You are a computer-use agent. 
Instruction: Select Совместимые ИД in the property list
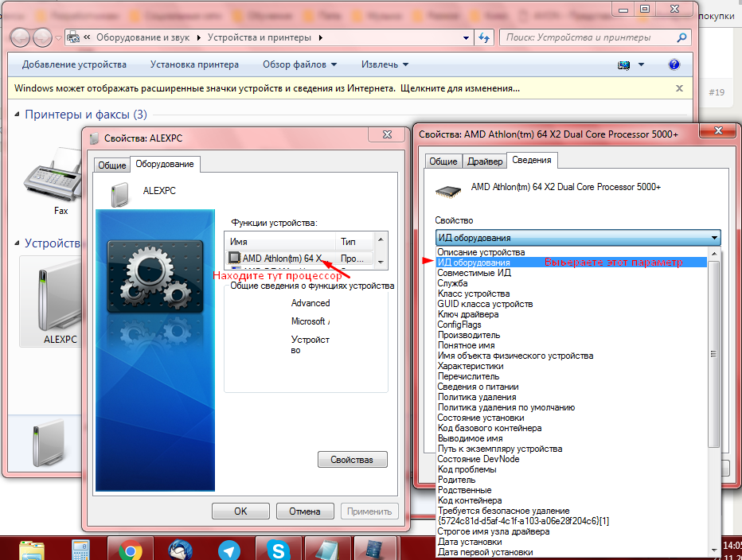pos(474,272)
